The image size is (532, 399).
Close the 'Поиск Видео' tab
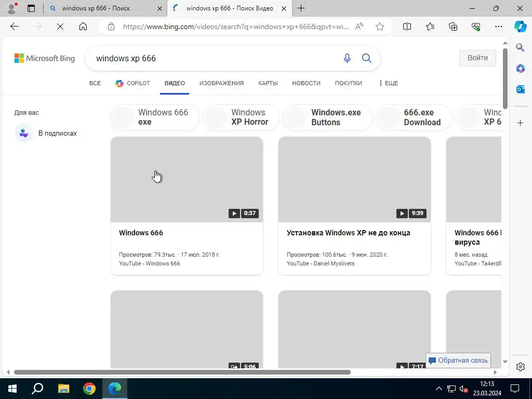click(284, 8)
